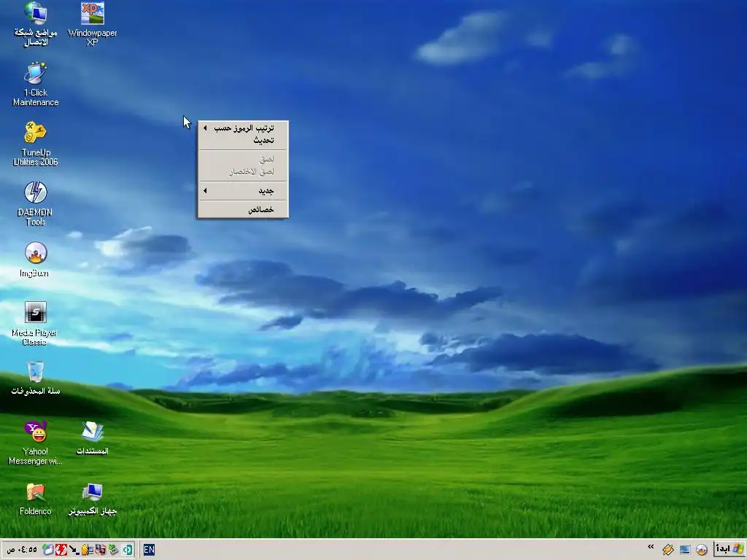Open the New (جديد) submenu
The image size is (747, 560).
tap(243, 191)
